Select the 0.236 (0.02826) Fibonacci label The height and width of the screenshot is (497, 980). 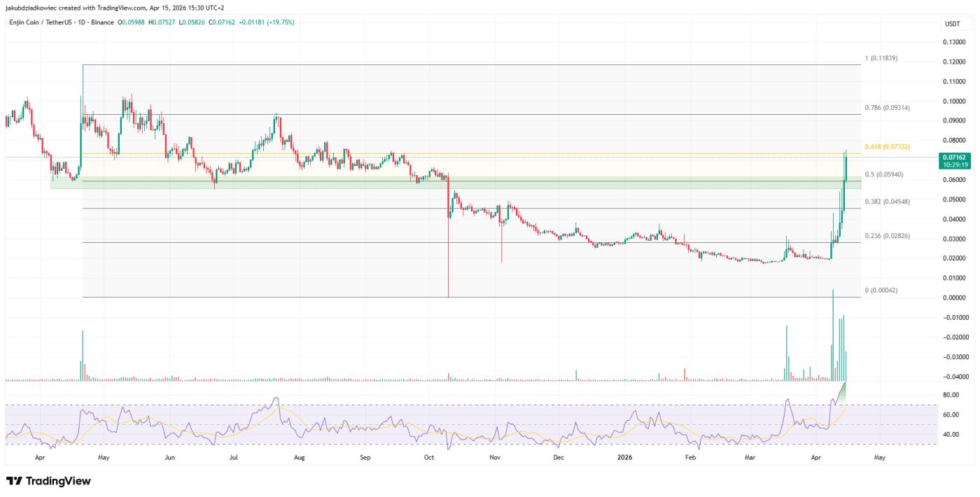point(887,235)
